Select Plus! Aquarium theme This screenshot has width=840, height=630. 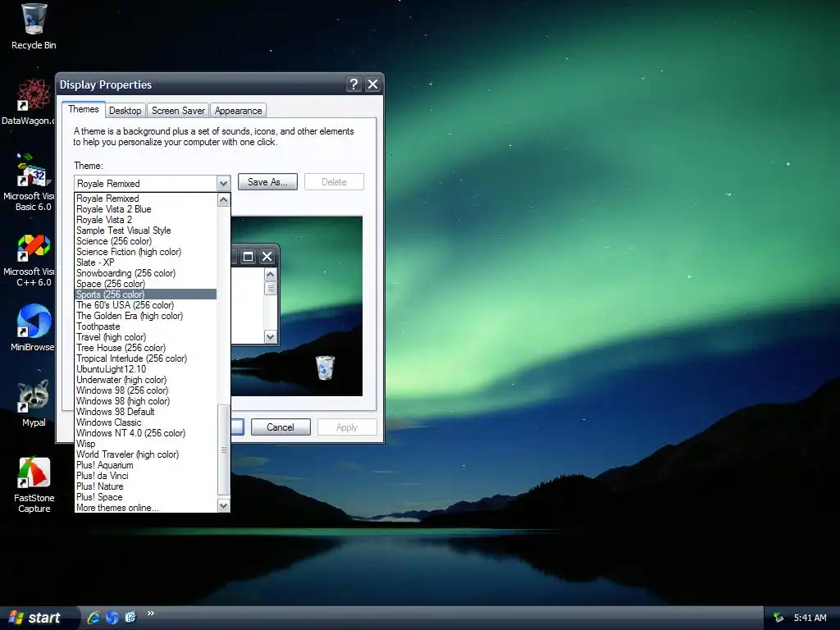click(146, 465)
